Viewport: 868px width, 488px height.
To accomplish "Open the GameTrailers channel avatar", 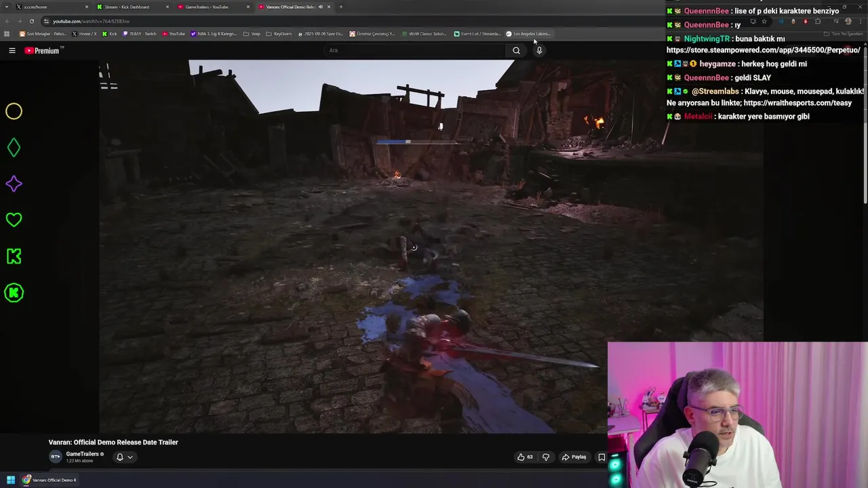I will point(56,457).
